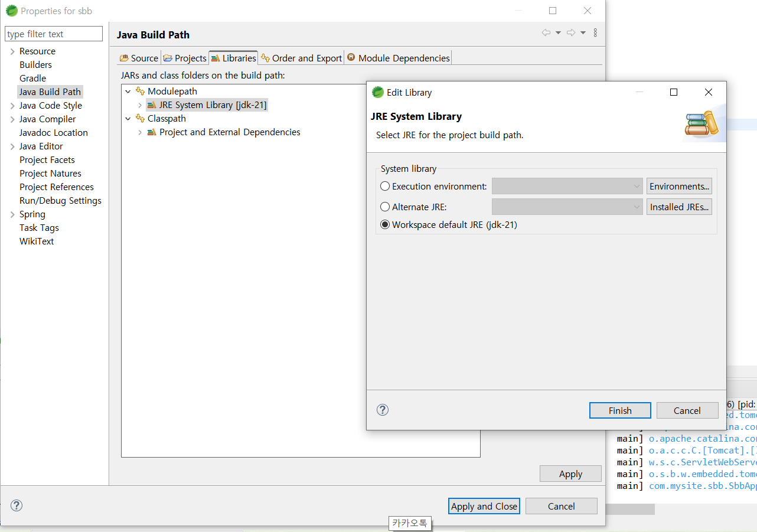Click Apply and Close button
The image size is (757, 532).
pyautogui.click(x=484, y=506)
